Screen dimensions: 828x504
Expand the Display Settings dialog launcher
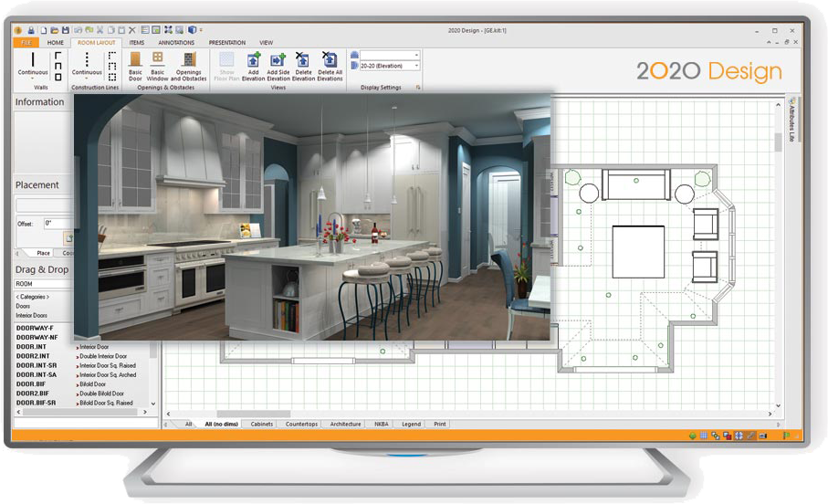[418, 88]
